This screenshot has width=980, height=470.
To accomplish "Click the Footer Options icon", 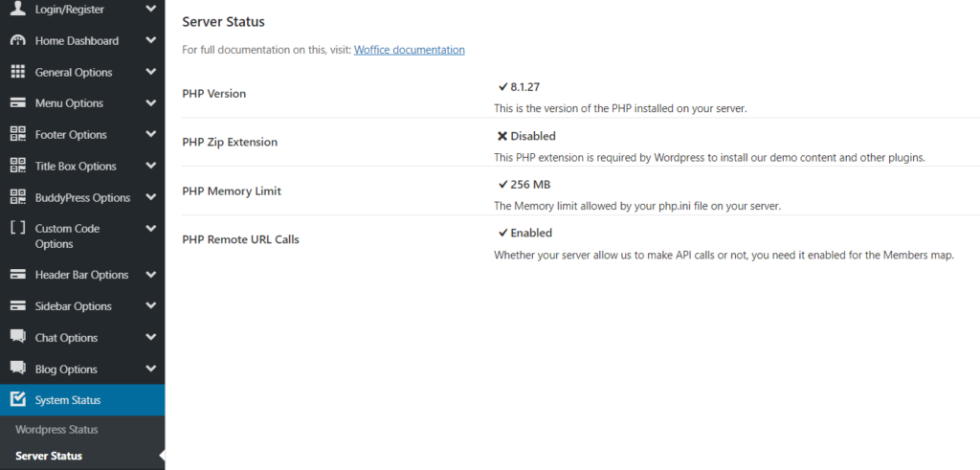I will coord(17,135).
